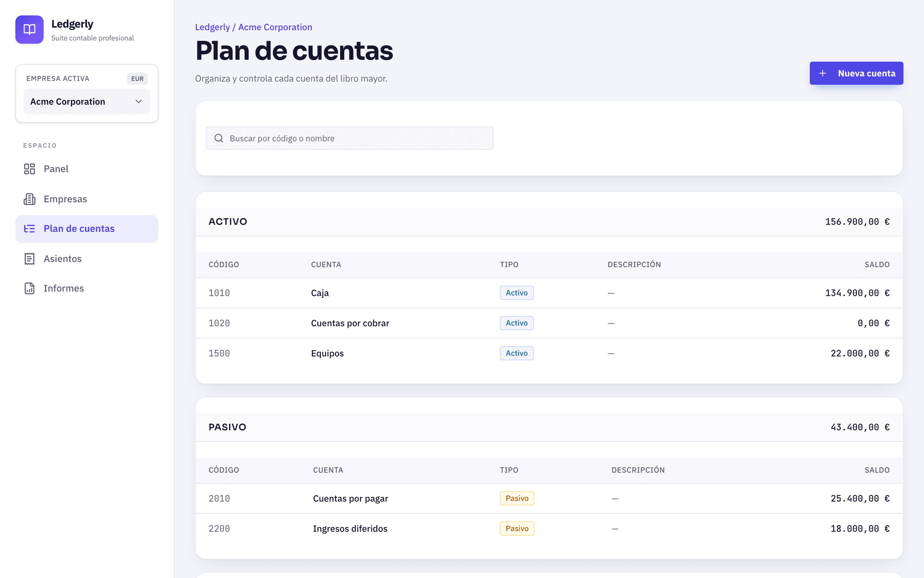The image size is (924, 578).
Task: Click the CUENTA column header in ACTIVO table
Action: pyautogui.click(x=326, y=265)
